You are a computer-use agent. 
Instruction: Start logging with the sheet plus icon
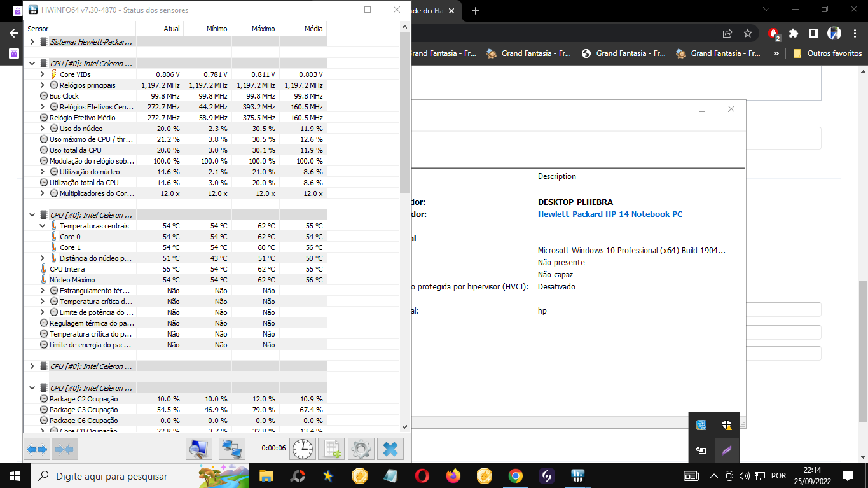point(331,449)
